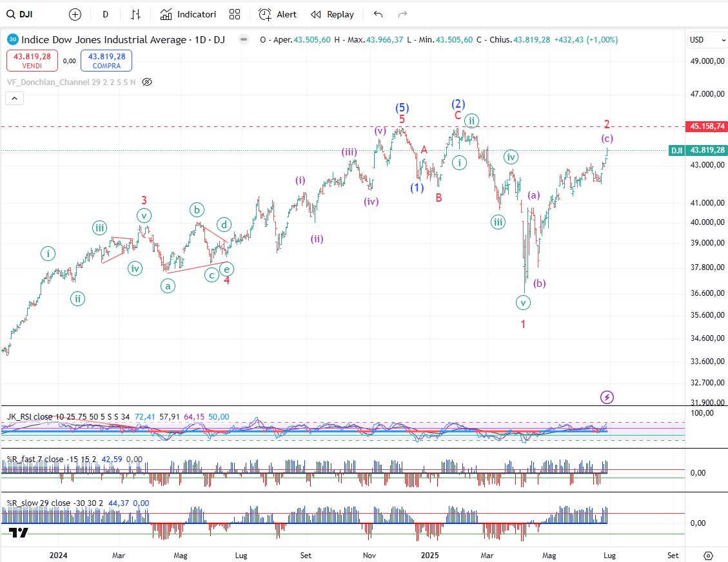Click the Dow Jones 30 symbol logo
This screenshot has width=728, height=562.
coord(13,39)
